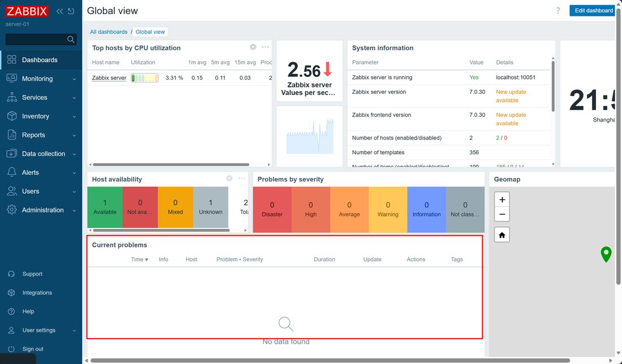This screenshot has height=364, width=622.
Task: Expand the Alerts menu
Action: [x=41, y=172]
